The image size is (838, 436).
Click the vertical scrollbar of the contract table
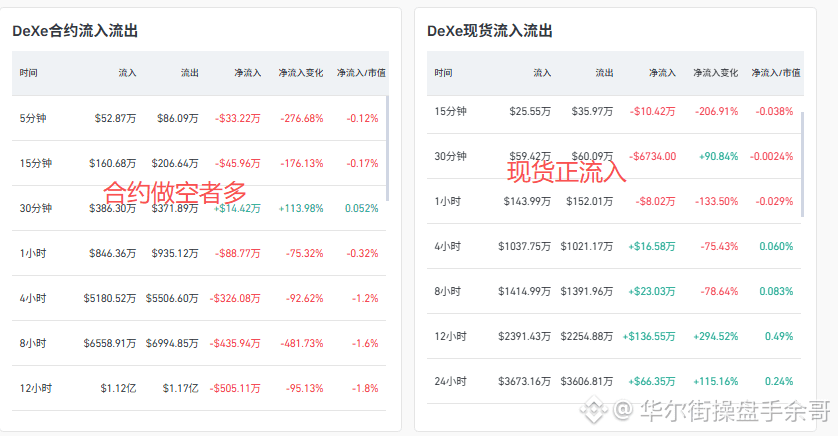(387, 149)
